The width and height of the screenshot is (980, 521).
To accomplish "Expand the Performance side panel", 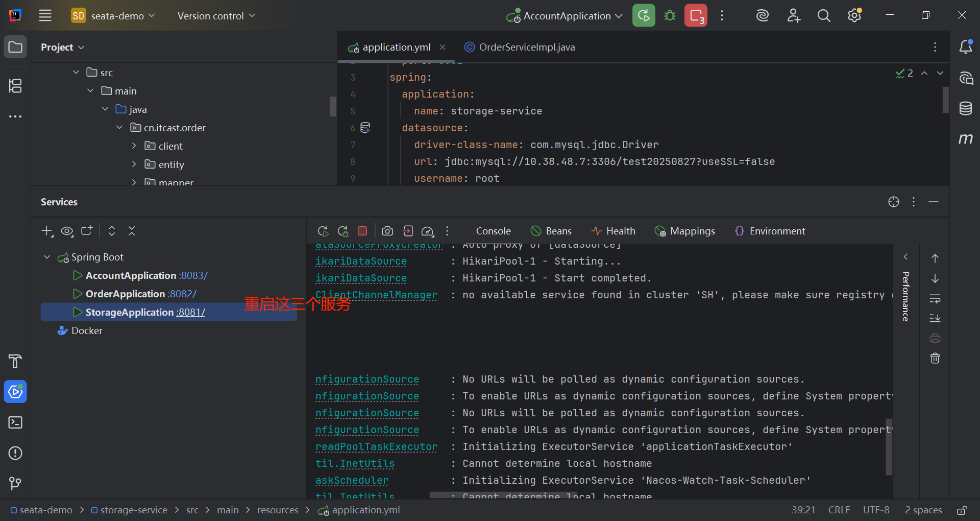I will pyautogui.click(x=906, y=257).
